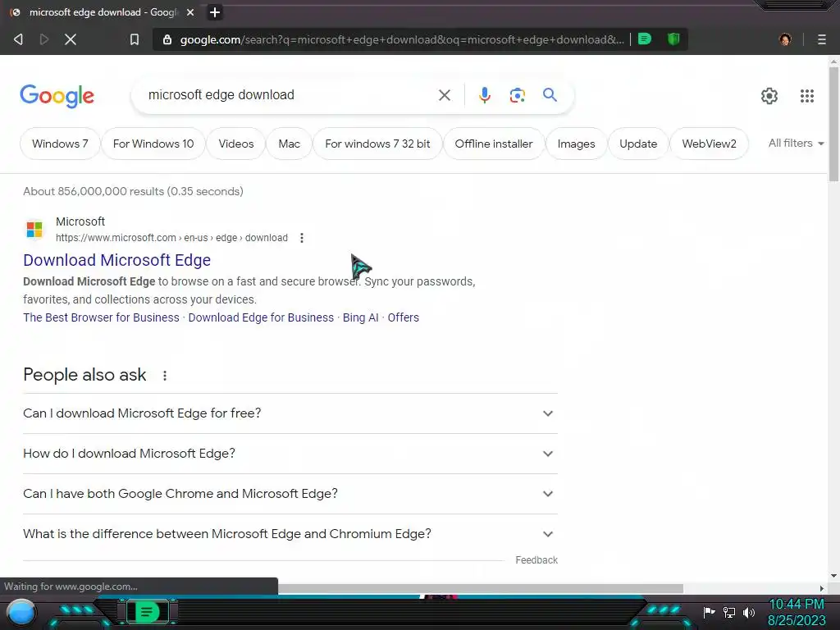Click the blue Start orb
The width and height of the screenshot is (840, 630).
[21, 612]
